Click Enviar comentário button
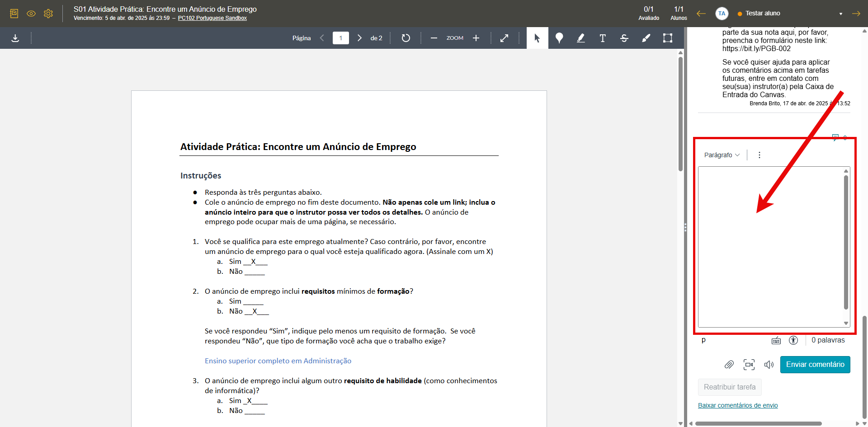This screenshot has width=868, height=427. point(815,365)
